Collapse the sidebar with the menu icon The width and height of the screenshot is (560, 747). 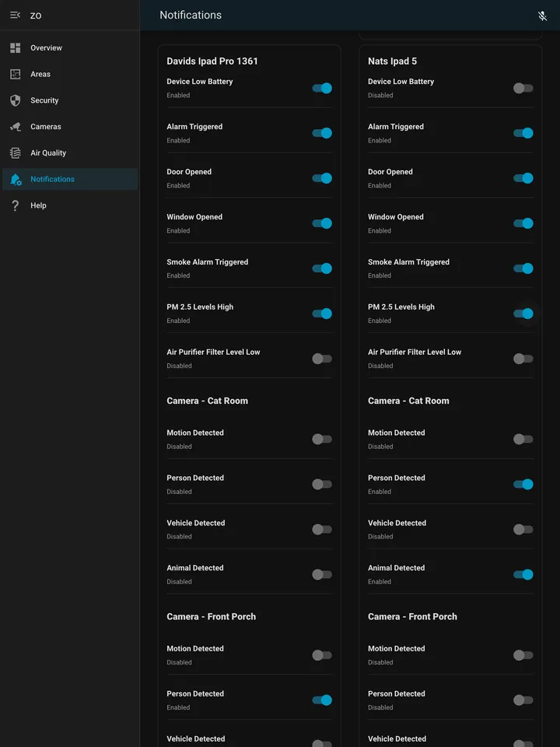pos(16,16)
